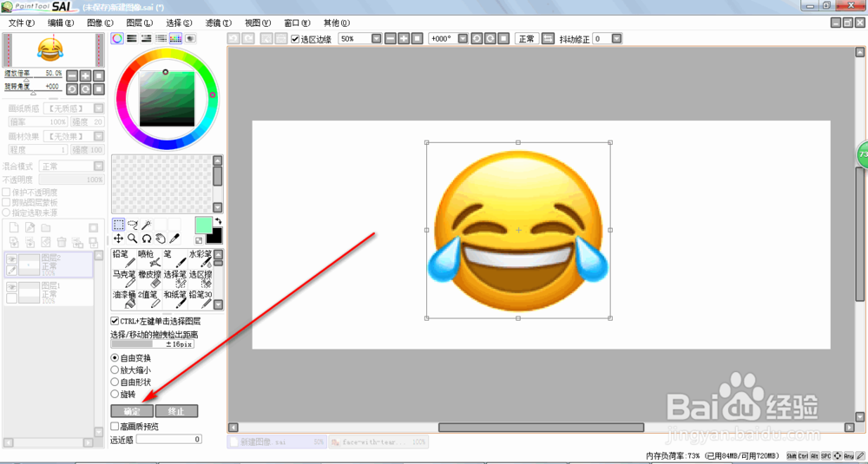The width and height of the screenshot is (868, 464).
Task: Open the 编辑 menu
Action: (61, 23)
